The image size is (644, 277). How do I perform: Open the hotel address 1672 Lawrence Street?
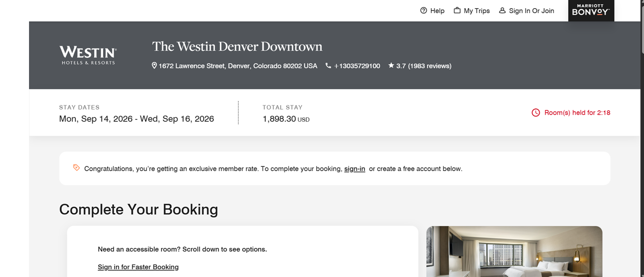(x=238, y=66)
